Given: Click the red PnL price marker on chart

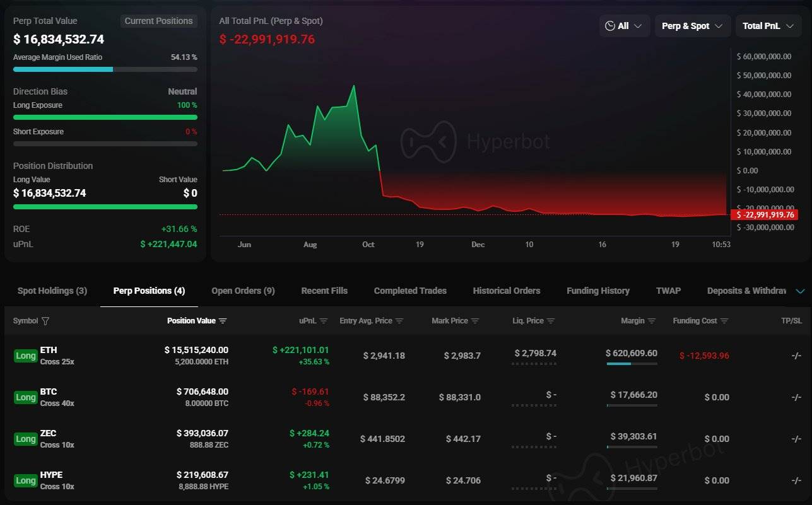Looking at the screenshot, I should tap(764, 215).
